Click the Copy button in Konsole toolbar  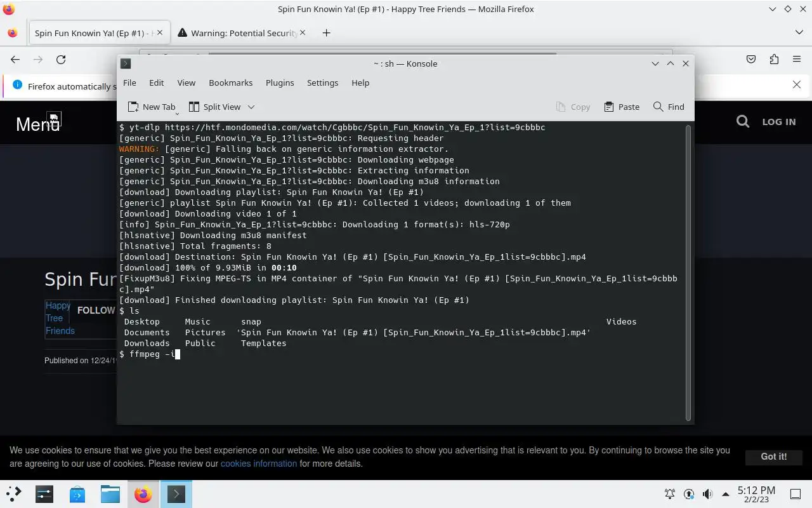tap(573, 107)
